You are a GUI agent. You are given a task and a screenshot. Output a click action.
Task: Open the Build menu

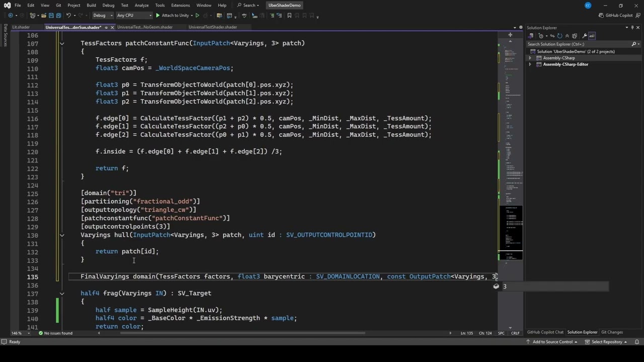click(91, 6)
